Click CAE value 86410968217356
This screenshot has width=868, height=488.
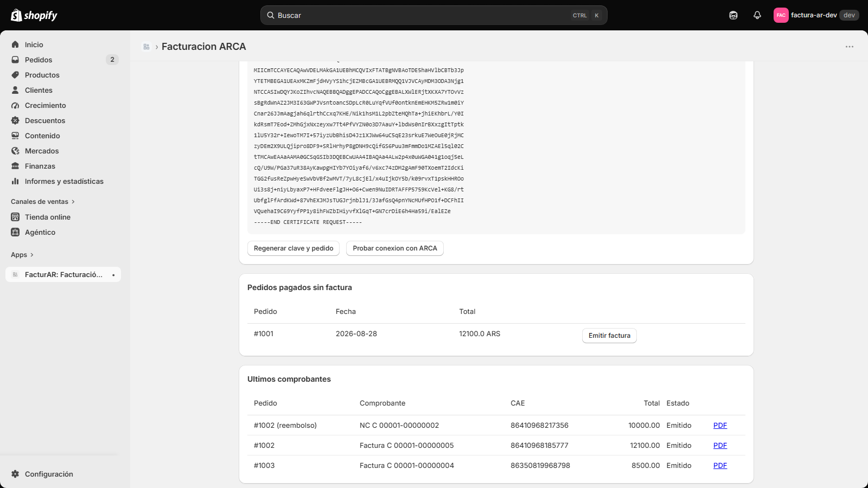click(x=539, y=426)
